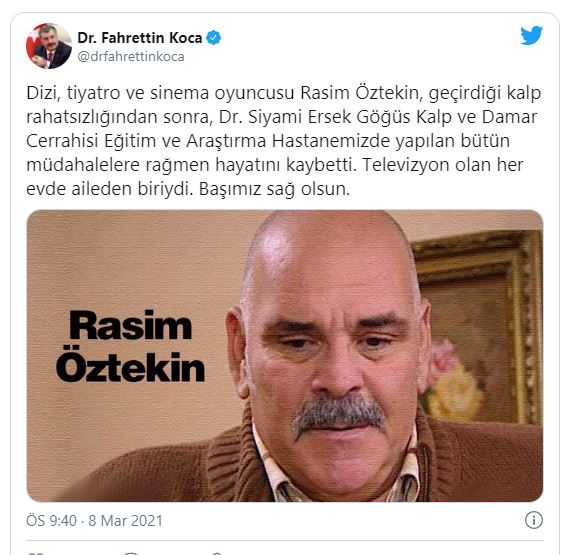The width and height of the screenshot is (571, 555).
Task: Open the attached Rasim Öztekin photo
Action: tap(285, 356)
